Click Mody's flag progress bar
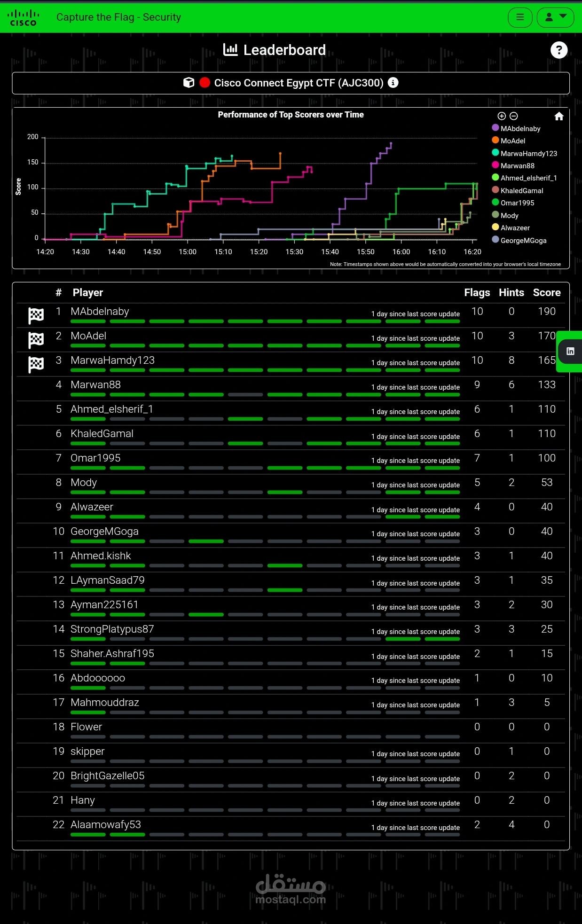Image resolution: width=582 pixels, height=924 pixels. point(265,492)
